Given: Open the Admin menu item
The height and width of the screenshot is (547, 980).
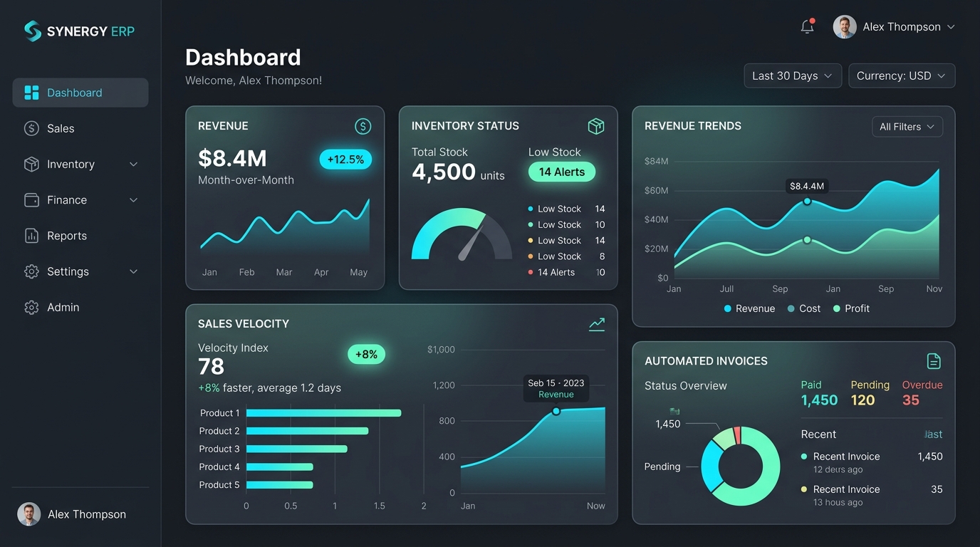Looking at the screenshot, I should tap(80, 307).
